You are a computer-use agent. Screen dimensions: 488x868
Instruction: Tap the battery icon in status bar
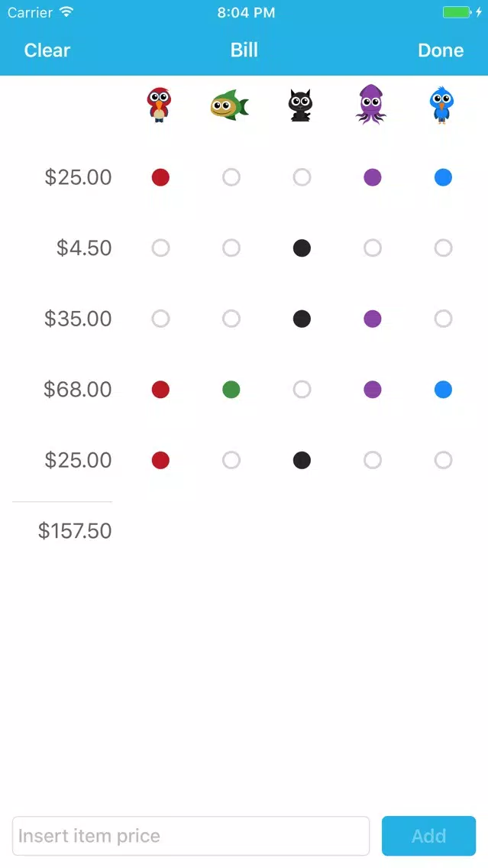(x=457, y=12)
